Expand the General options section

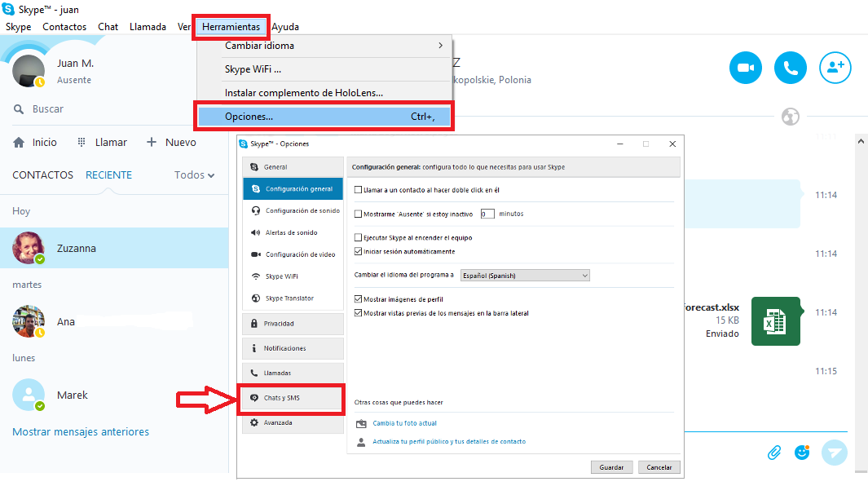293,167
